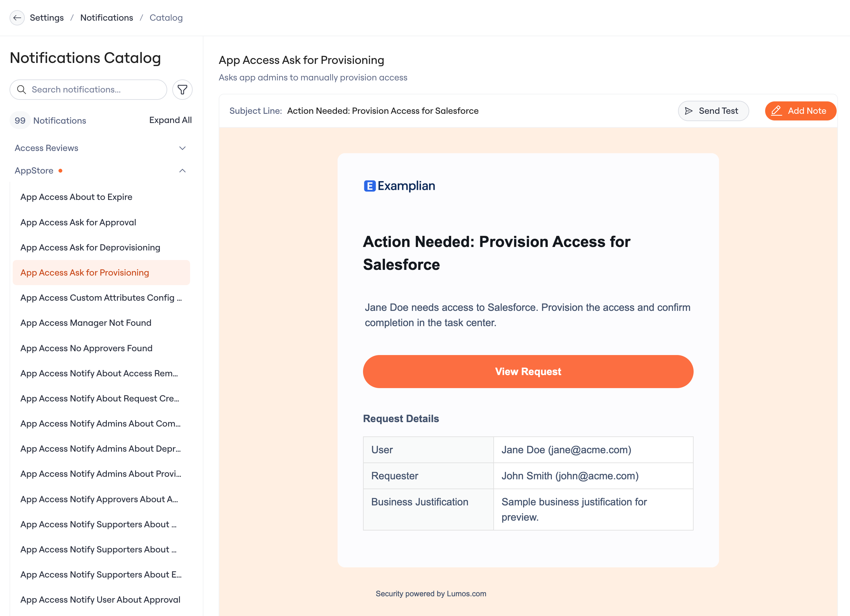Expand the Access Reviews section chevron
Image resolution: width=850 pixels, height=616 pixels.
pos(182,148)
